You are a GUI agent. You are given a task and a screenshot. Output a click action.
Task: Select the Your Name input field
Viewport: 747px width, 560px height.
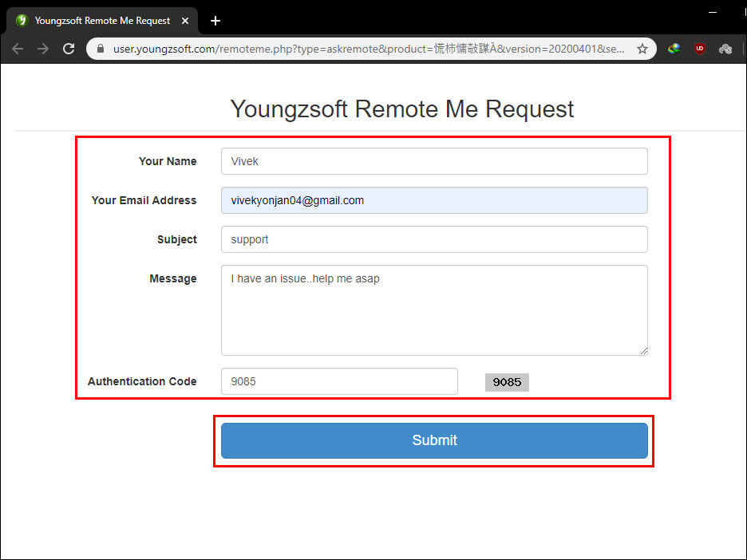click(x=434, y=161)
